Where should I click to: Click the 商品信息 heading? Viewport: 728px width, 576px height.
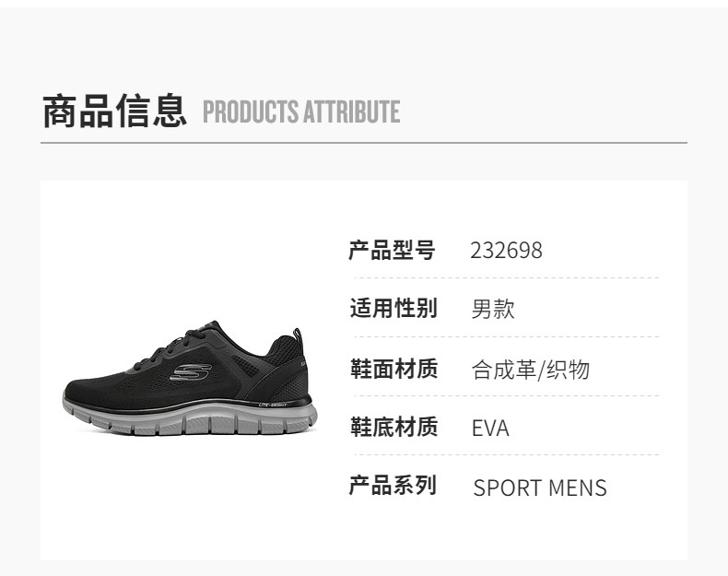click(114, 111)
